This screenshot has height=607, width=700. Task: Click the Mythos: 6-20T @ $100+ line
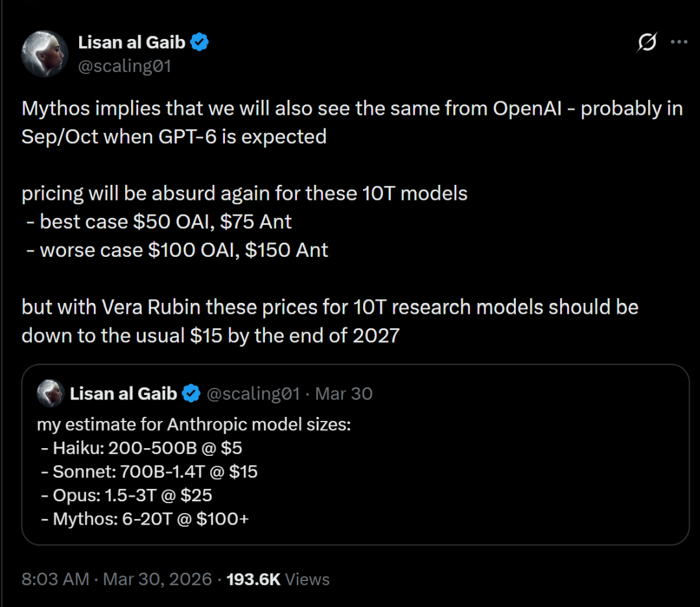click(145, 519)
